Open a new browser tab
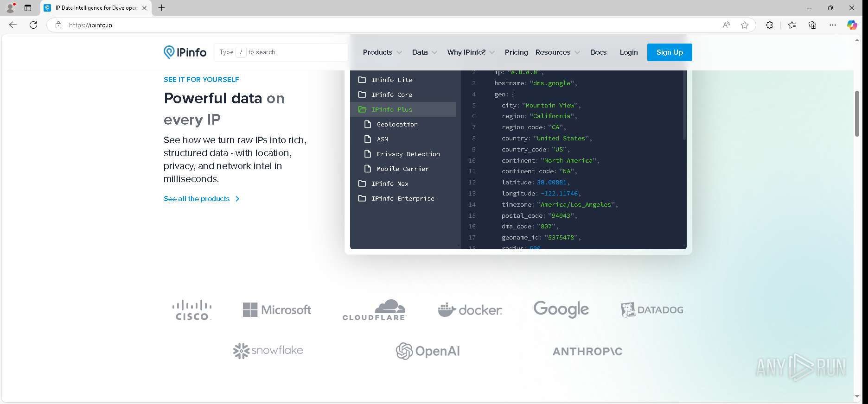 click(x=161, y=8)
